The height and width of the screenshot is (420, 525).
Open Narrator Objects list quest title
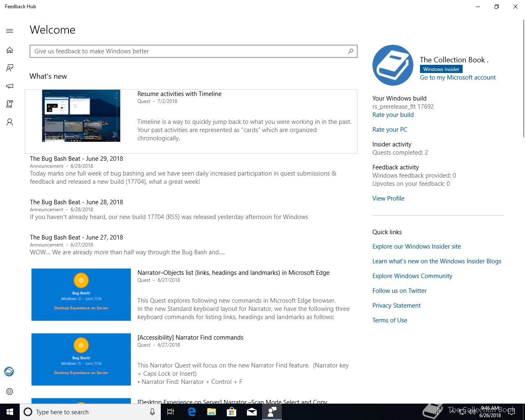point(233,273)
